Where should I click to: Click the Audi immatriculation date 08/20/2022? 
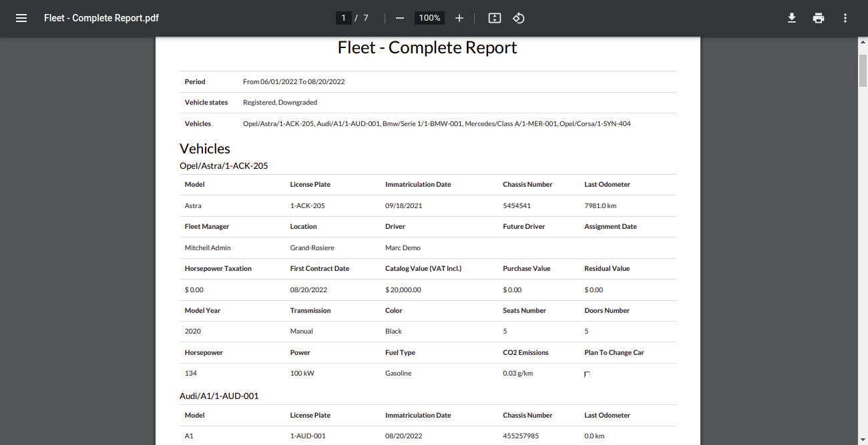coord(404,436)
